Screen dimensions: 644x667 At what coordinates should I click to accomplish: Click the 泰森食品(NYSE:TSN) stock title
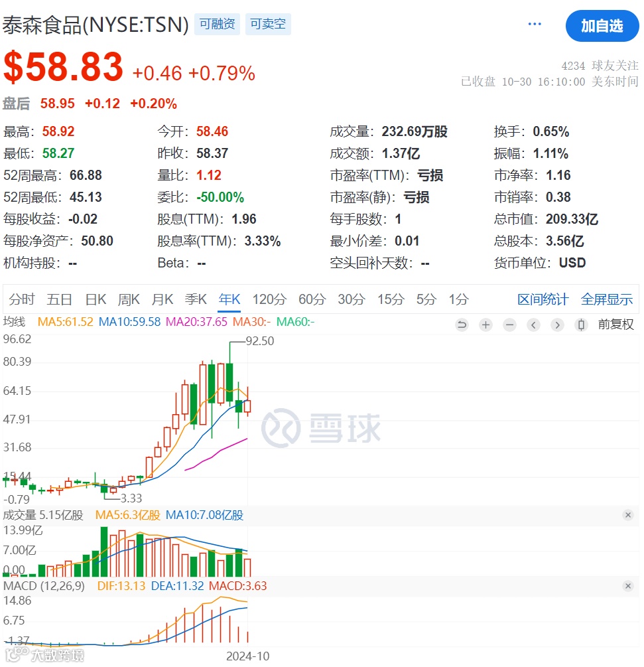tap(96, 25)
